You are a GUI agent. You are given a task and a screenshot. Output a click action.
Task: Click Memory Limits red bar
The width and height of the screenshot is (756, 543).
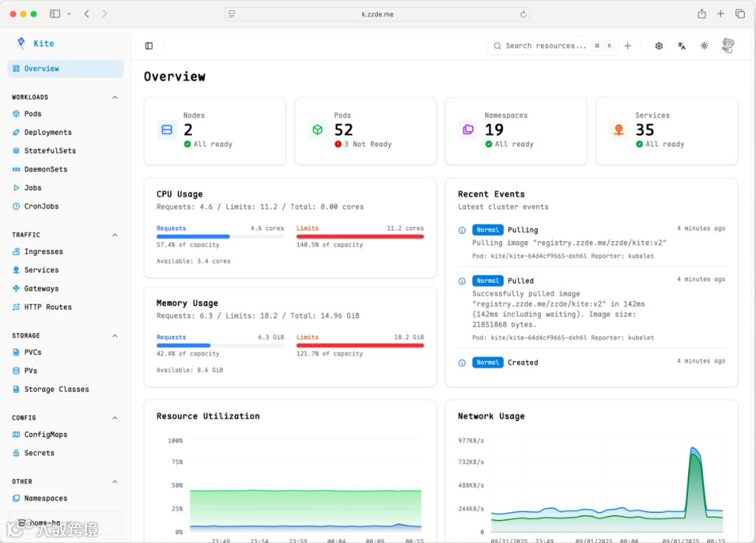[x=360, y=346]
